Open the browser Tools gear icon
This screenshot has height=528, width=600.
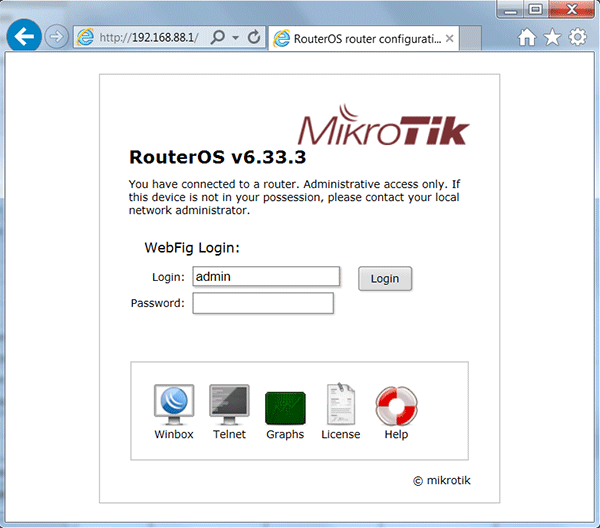577,37
